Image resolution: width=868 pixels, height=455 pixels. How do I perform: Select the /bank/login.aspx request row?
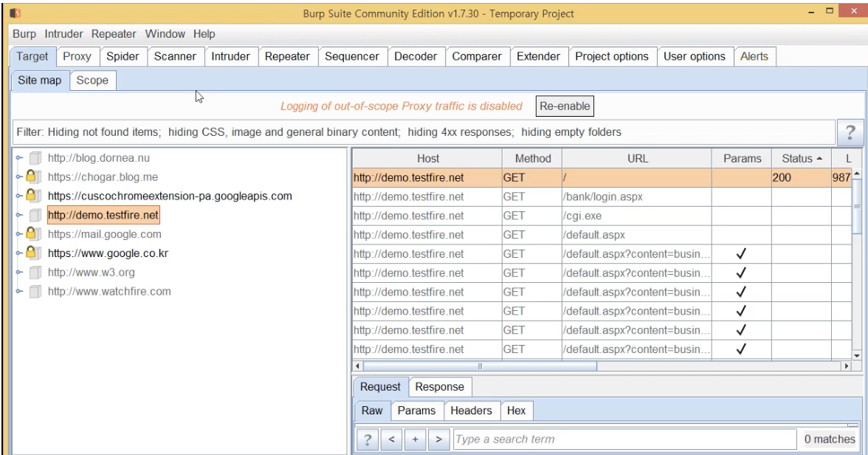click(602, 196)
